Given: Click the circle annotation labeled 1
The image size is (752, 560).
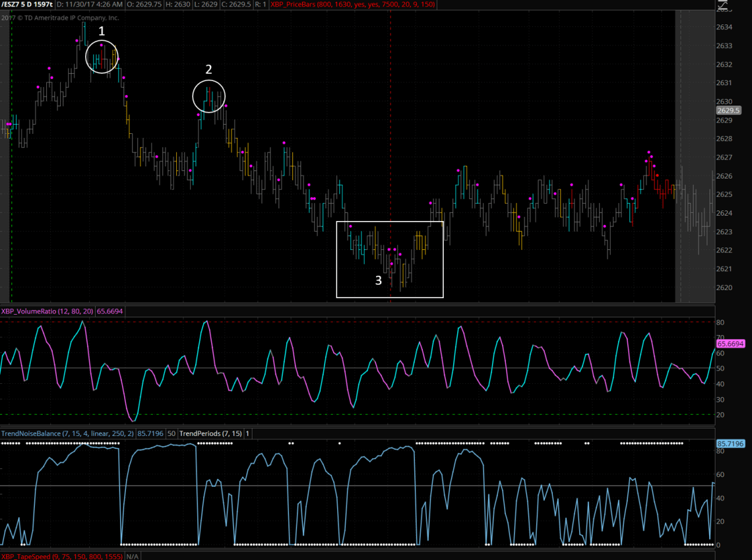Looking at the screenshot, I should (102, 57).
